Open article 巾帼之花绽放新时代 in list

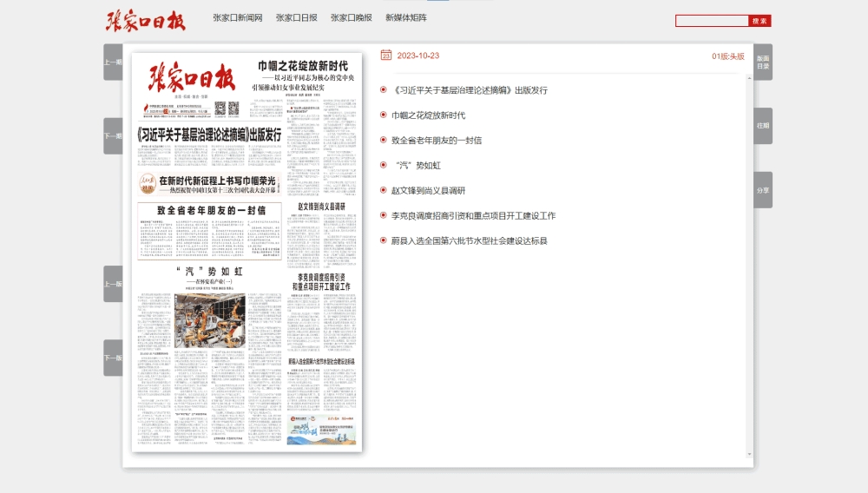(429, 115)
